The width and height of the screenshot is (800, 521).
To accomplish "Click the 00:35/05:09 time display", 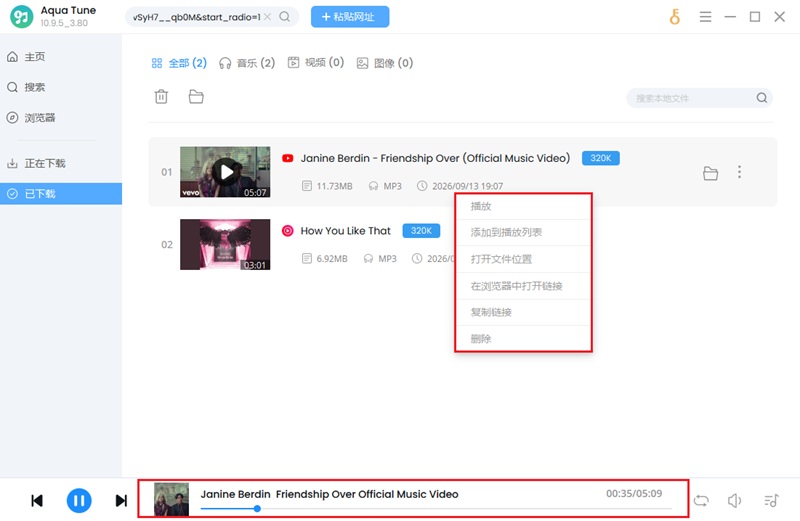I will 634,493.
